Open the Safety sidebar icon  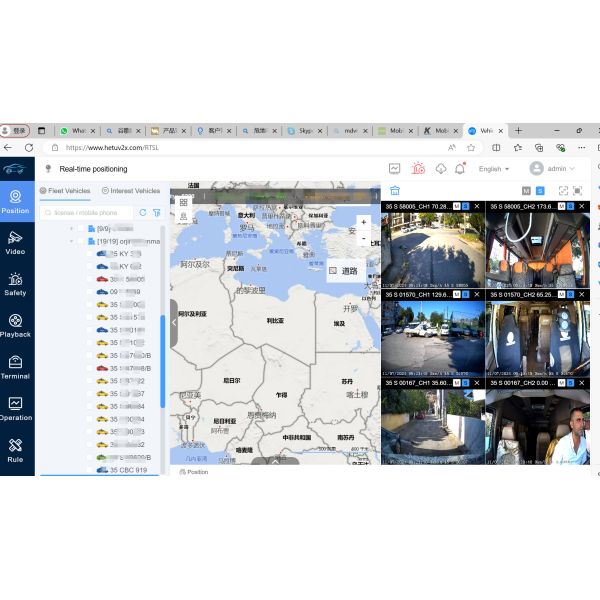point(15,284)
